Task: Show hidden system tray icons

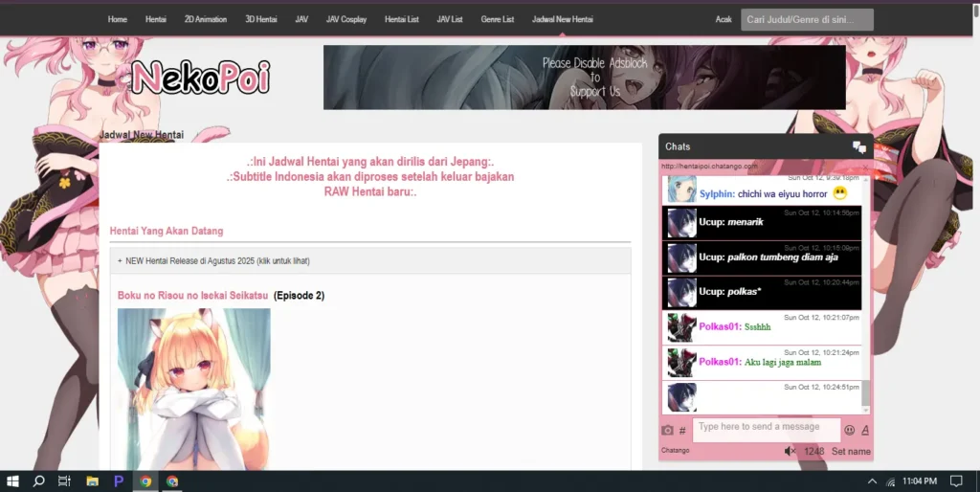Action: coord(872,481)
